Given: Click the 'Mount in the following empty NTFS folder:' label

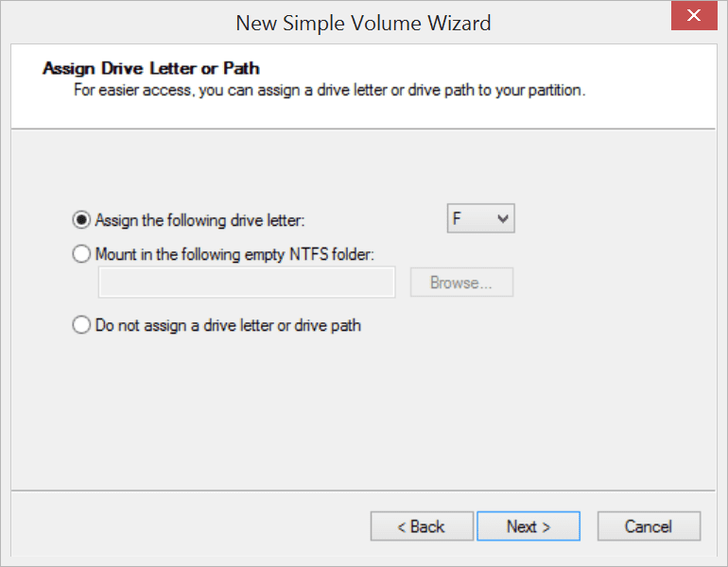Looking at the screenshot, I should [x=234, y=254].
